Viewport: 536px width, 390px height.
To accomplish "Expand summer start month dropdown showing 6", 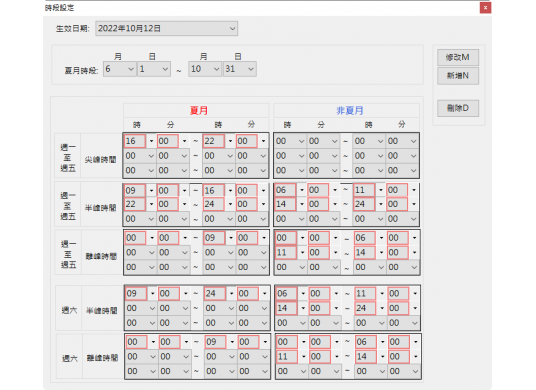I will point(119,69).
